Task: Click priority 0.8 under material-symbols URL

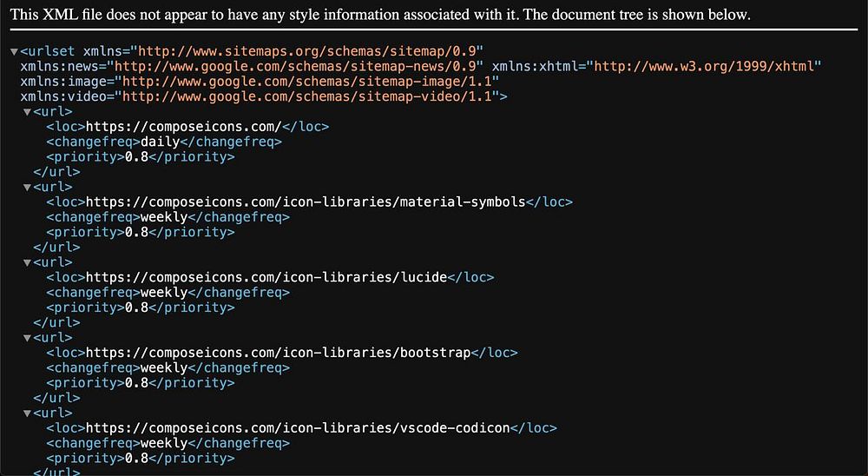Action: pyautogui.click(x=137, y=232)
